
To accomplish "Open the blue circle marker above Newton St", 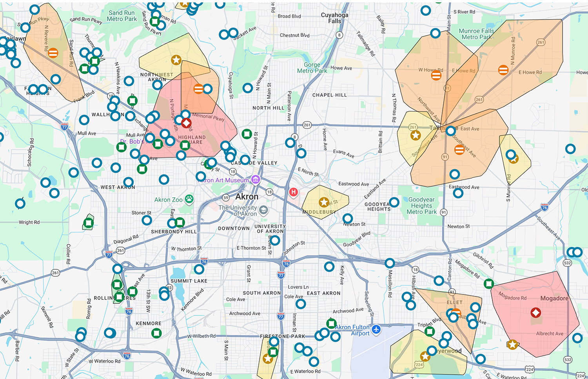I will 348,218.
